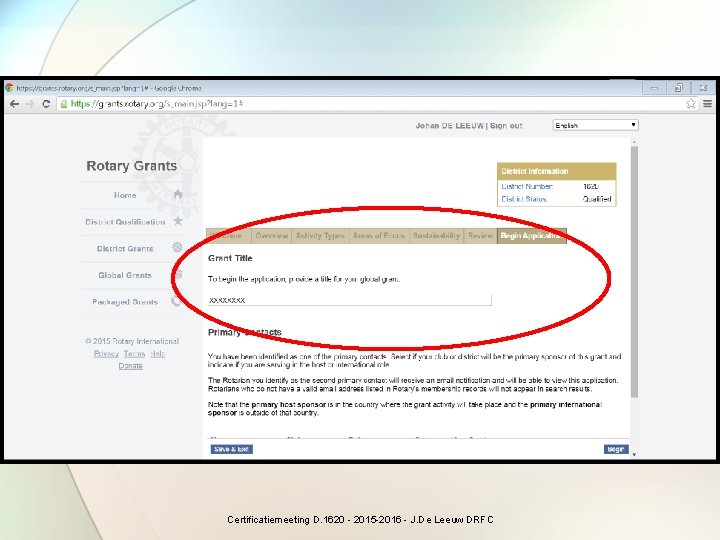
Task: Click the browser back arrow
Action: click(14, 104)
